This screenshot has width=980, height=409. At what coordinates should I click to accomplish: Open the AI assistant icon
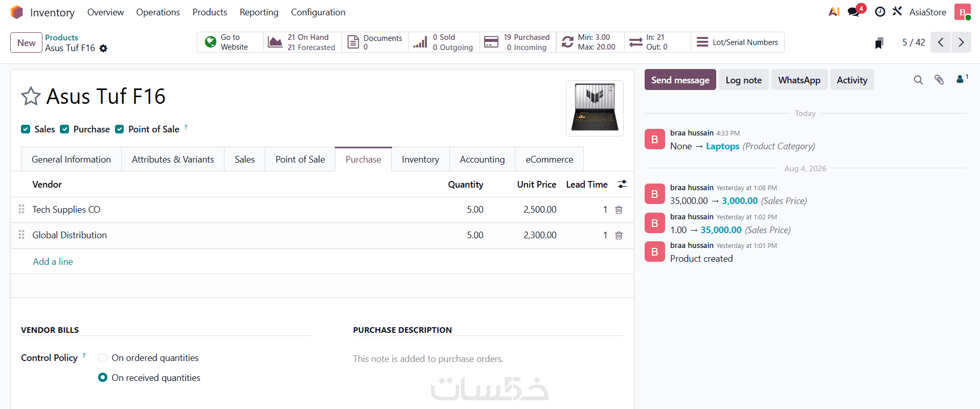pos(834,12)
